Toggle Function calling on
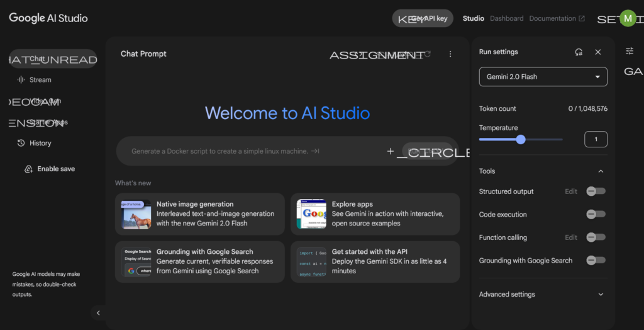The height and width of the screenshot is (330, 644). [595, 237]
